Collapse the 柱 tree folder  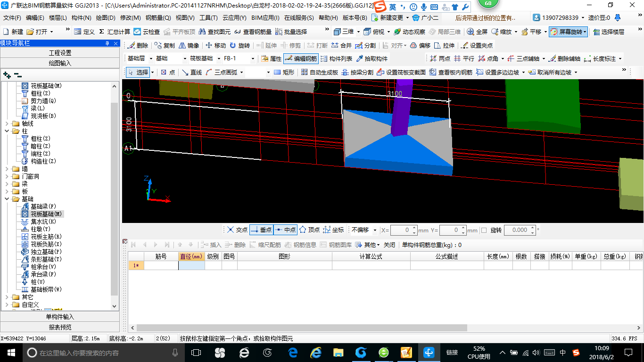coord(7,131)
